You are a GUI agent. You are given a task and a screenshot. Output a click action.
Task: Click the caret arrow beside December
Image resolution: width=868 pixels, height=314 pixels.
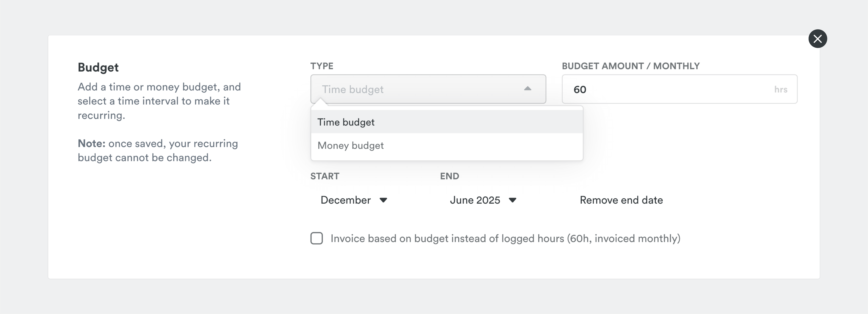pyautogui.click(x=383, y=200)
